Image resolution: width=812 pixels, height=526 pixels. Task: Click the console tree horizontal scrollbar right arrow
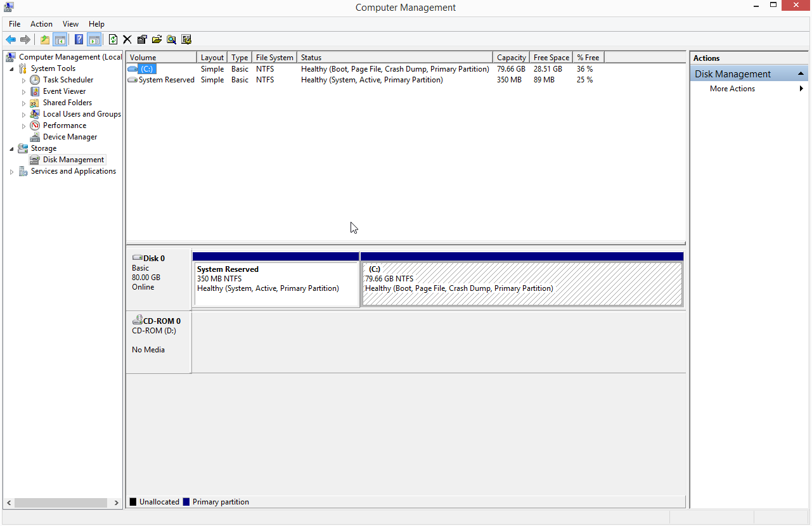[x=117, y=503]
